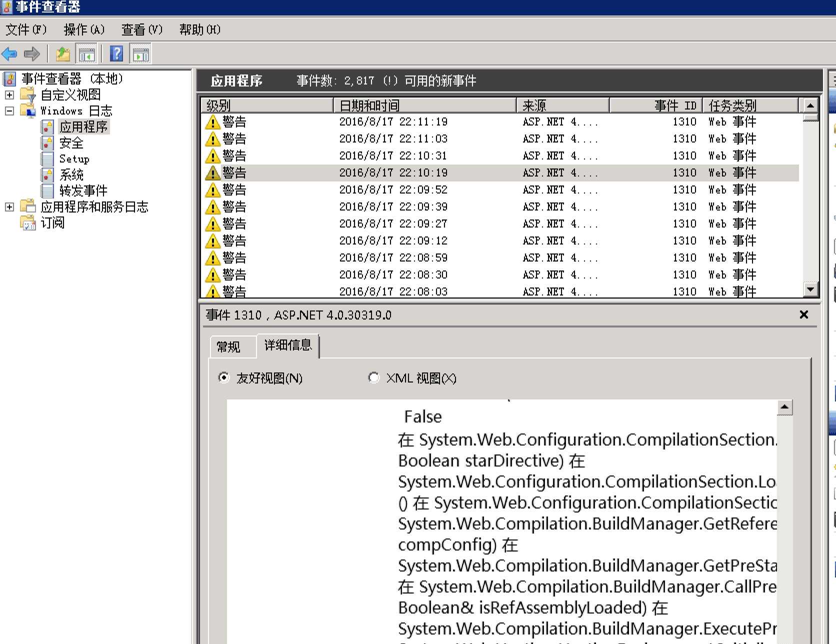
Task: Switch to the 常规 tab
Action: click(228, 346)
